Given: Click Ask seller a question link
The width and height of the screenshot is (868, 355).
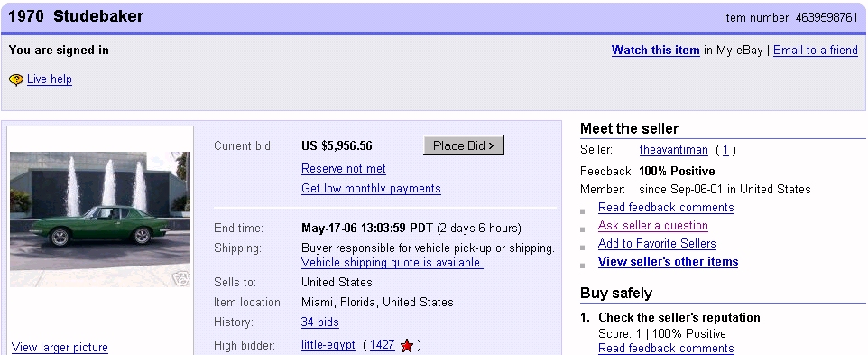Looking at the screenshot, I should (653, 226).
